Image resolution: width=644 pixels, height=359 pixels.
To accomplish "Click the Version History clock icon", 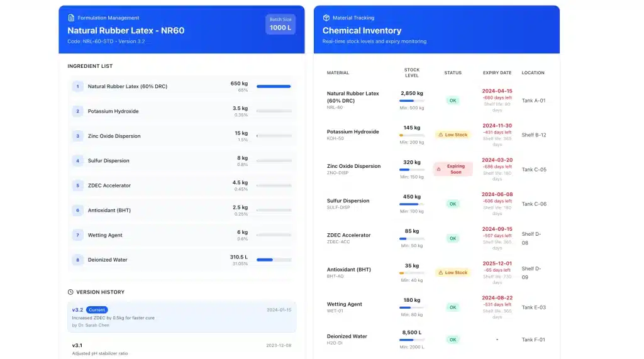I will tap(70, 292).
